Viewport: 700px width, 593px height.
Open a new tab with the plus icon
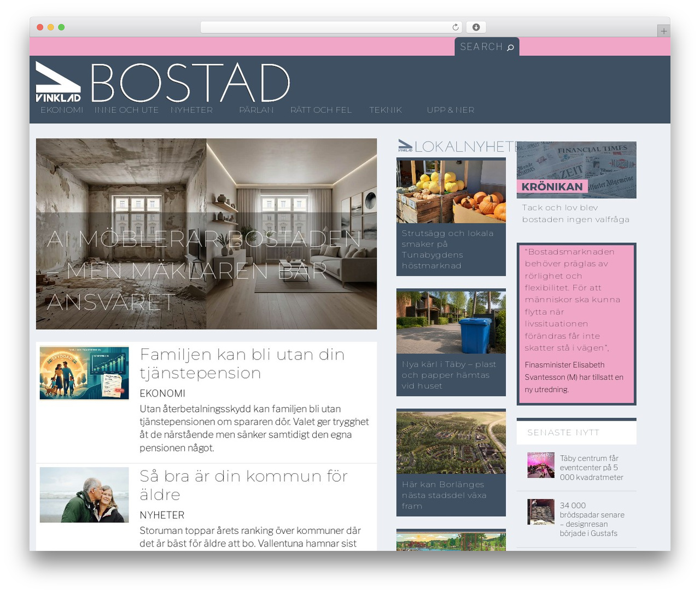[663, 31]
